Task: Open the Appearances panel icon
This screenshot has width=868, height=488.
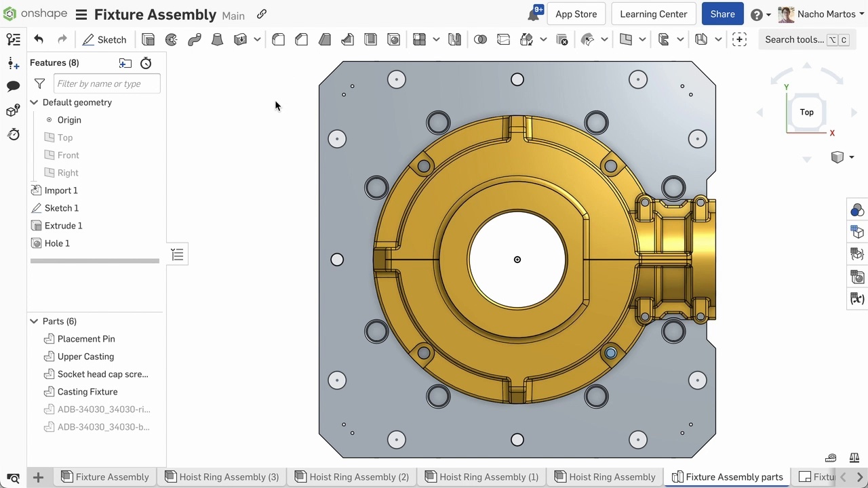Action: tap(857, 210)
